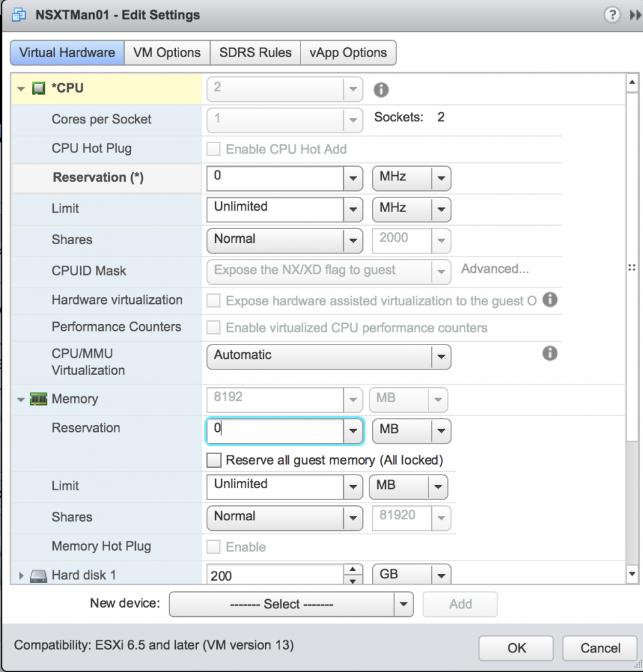
Task: Click the vertical scrollbar thumb
Action: pyautogui.click(x=633, y=266)
